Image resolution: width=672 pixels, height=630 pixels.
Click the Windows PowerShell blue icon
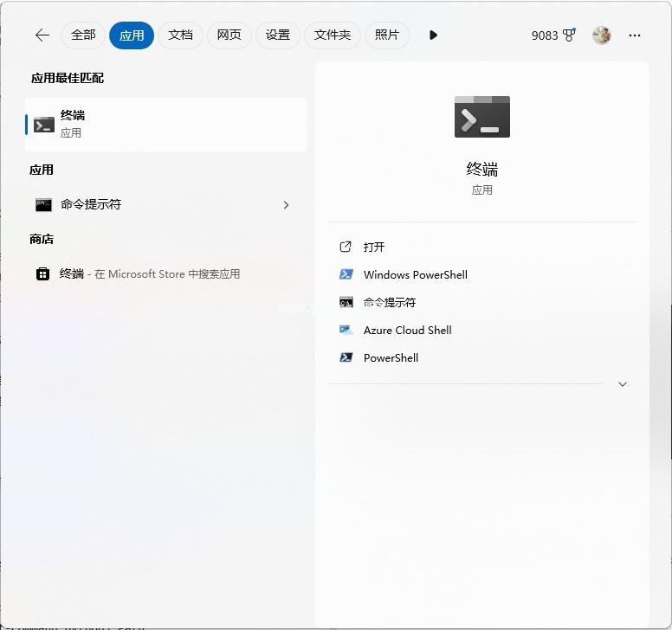tap(346, 274)
